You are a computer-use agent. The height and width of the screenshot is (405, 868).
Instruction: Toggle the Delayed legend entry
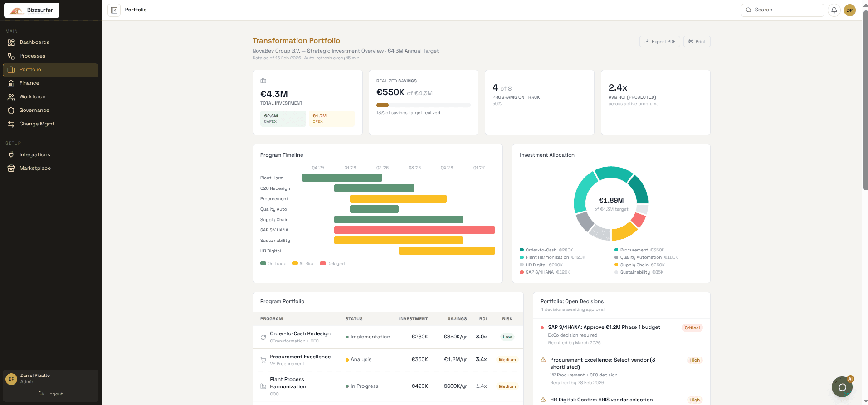332,264
